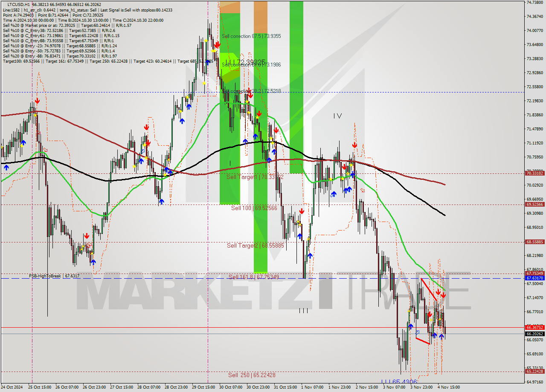Screen dimensions: 546x392
Task: Click the 65.22428 price tag on axis
Action: pos(535,372)
